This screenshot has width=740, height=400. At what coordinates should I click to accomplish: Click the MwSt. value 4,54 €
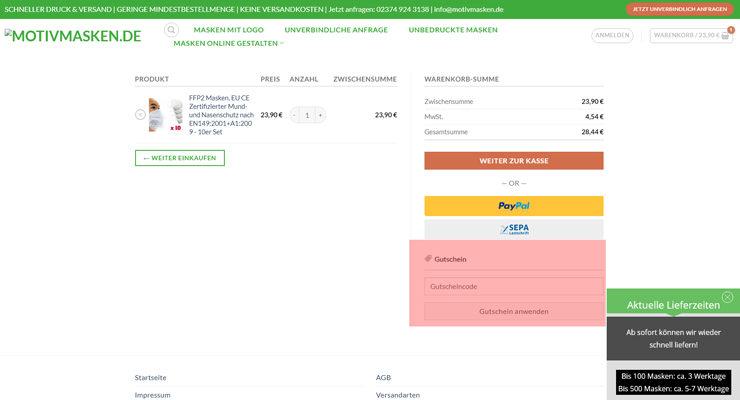(x=594, y=117)
